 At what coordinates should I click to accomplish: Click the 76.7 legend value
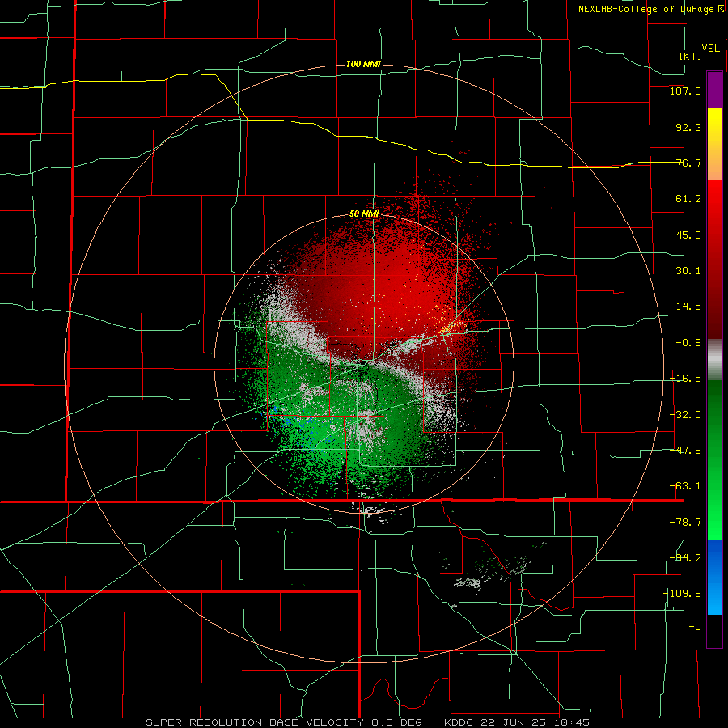pos(688,163)
